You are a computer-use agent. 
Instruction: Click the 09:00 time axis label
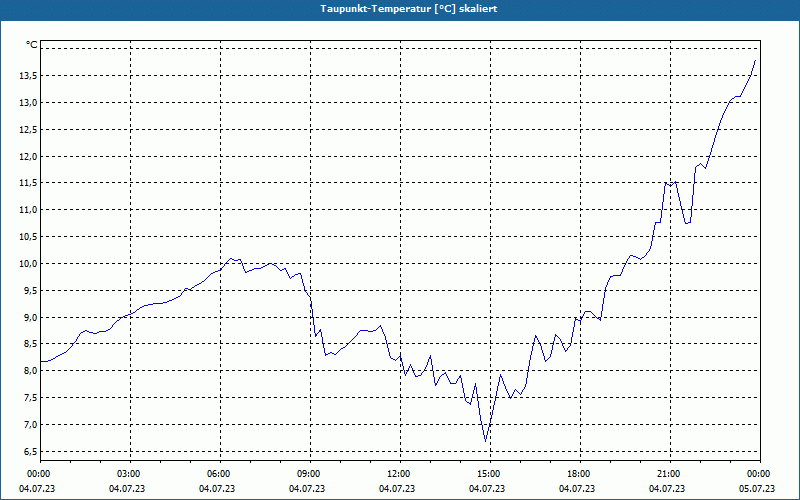pos(310,474)
